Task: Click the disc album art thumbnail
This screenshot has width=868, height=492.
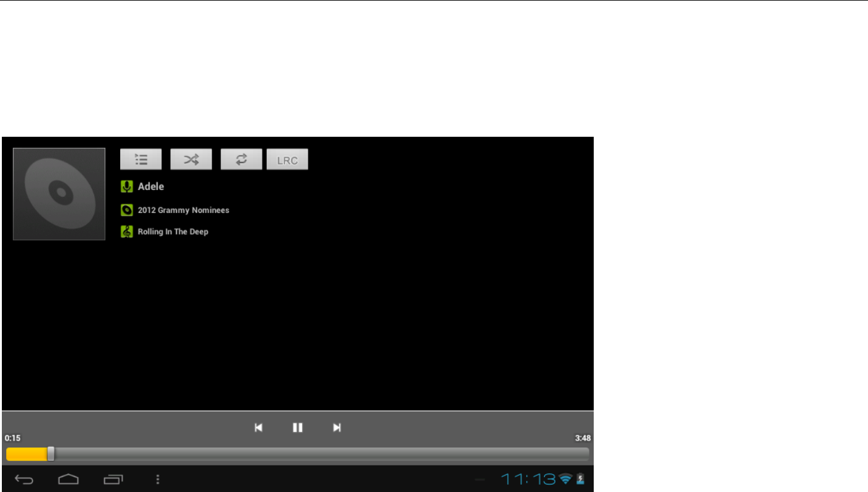Action: [59, 194]
